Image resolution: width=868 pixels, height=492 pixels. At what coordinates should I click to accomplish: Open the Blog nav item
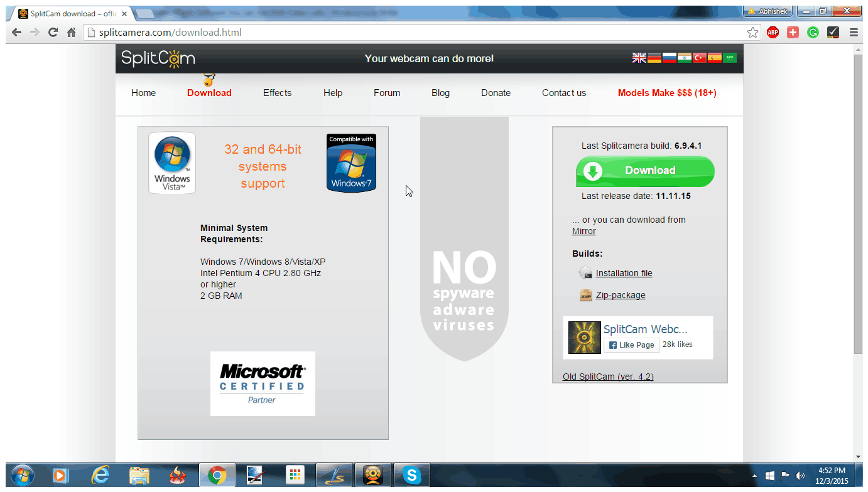point(440,93)
